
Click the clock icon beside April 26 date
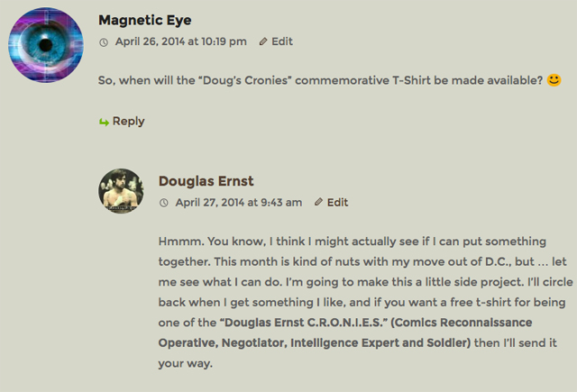pos(103,41)
